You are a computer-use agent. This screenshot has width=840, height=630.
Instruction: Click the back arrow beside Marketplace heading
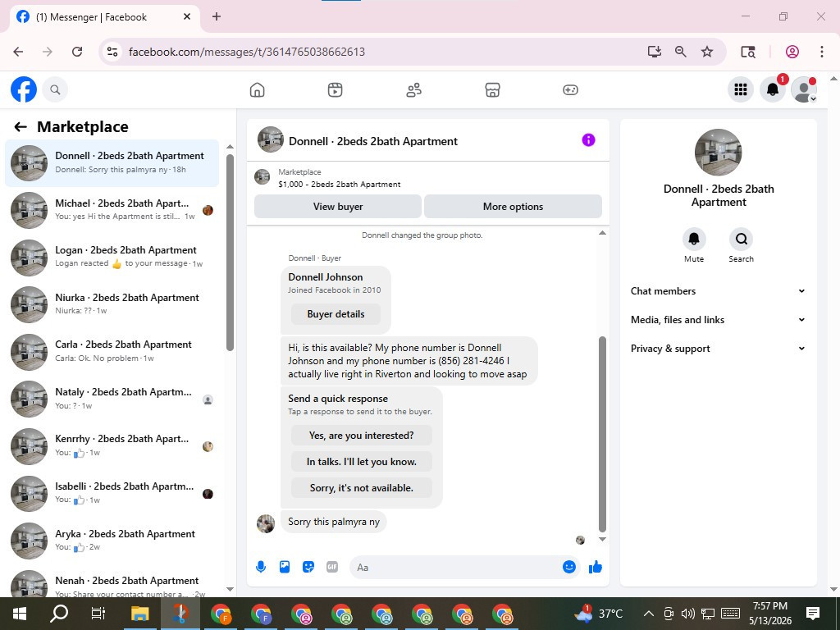21,127
